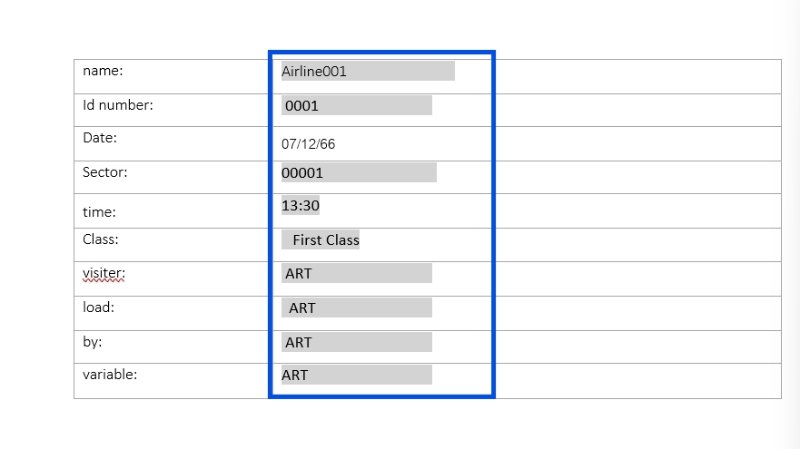The height and width of the screenshot is (449, 800).
Task: Place cursor in "Id number:" label
Action: (x=118, y=104)
